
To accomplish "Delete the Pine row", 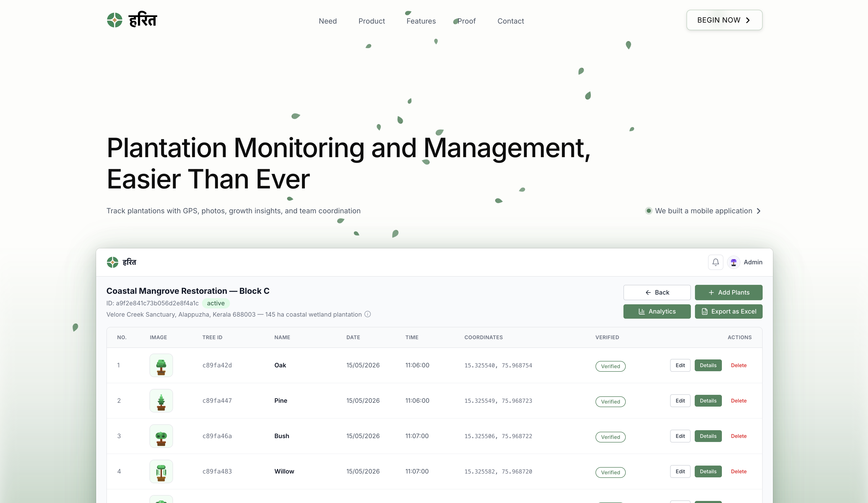I will point(739,401).
